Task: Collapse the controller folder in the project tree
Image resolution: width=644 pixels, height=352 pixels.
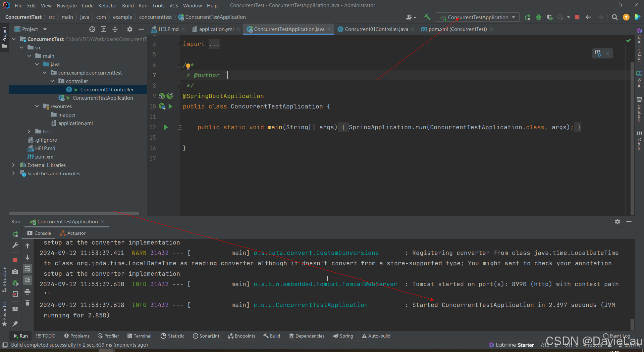Action: coord(52,81)
